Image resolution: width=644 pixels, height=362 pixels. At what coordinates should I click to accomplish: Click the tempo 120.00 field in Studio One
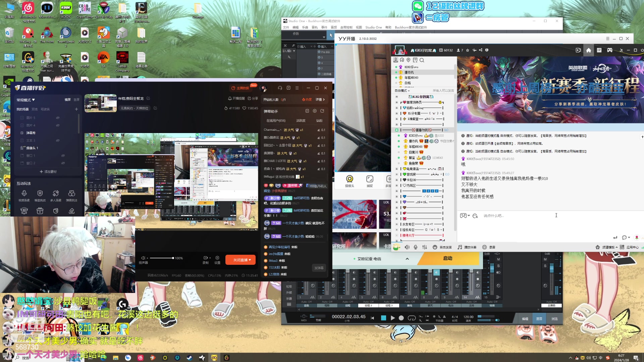(468, 317)
